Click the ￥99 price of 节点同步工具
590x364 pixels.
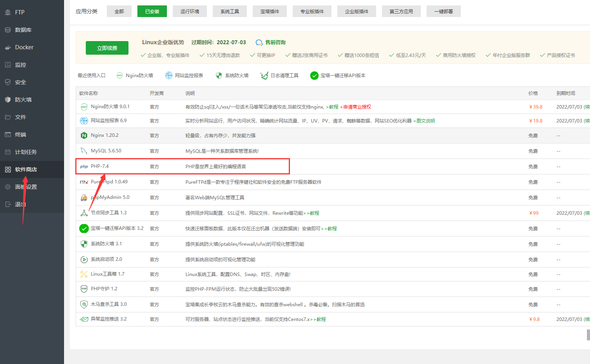pyautogui.click(x=534, y=213)
